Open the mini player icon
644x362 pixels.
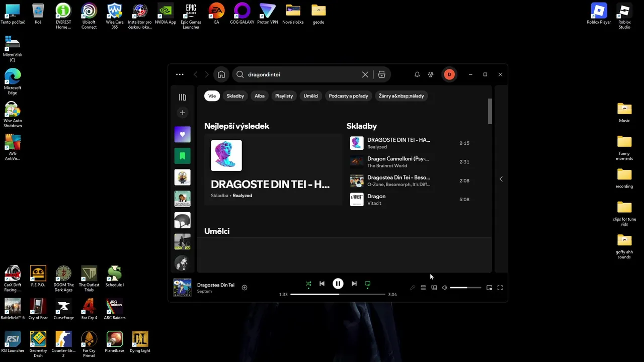point(489,288)
